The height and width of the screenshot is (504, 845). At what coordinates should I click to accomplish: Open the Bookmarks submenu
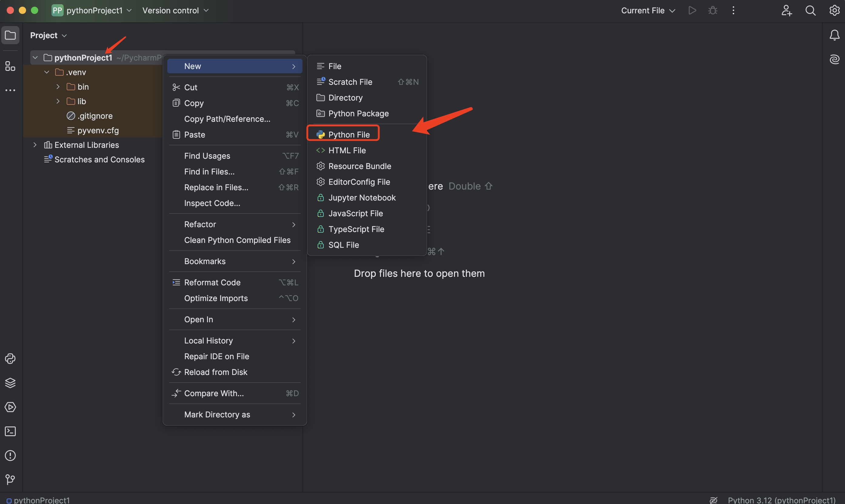pos(235,261)
